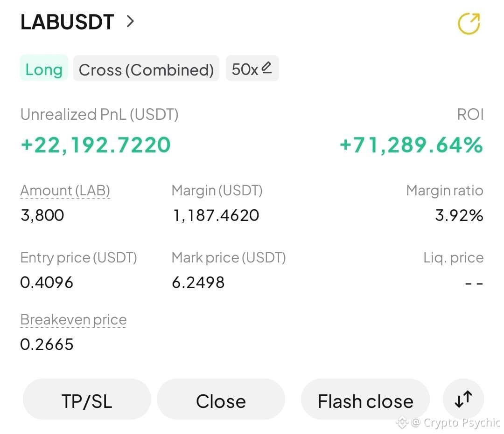Select the Long position tag
This screenshot has width=504, height=434.
click(x=44, y=68)
